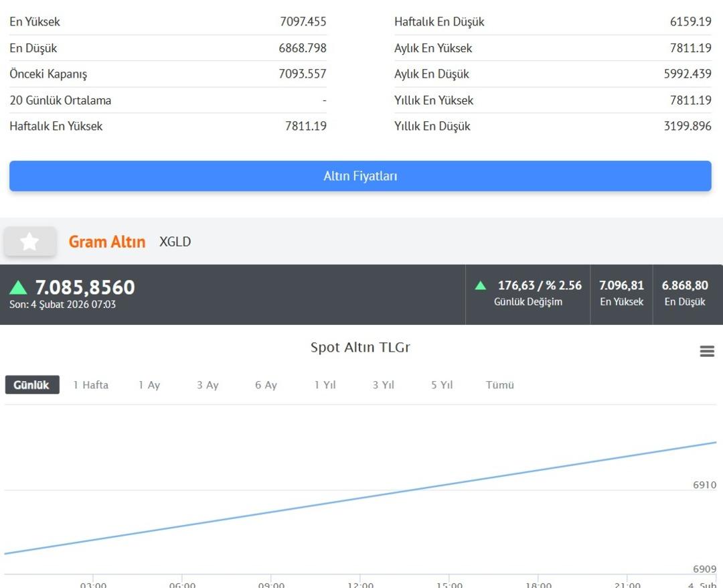Display the 5 Yıl chart range
Viewport: 723px width, 588px height.
(x=442, y=385)
